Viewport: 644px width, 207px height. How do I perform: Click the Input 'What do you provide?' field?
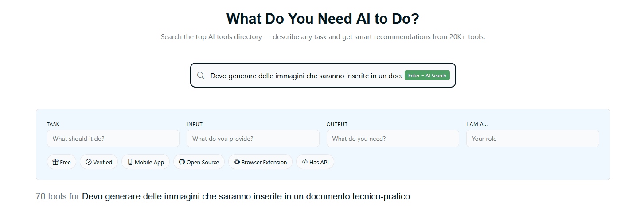tap(253, 139)
